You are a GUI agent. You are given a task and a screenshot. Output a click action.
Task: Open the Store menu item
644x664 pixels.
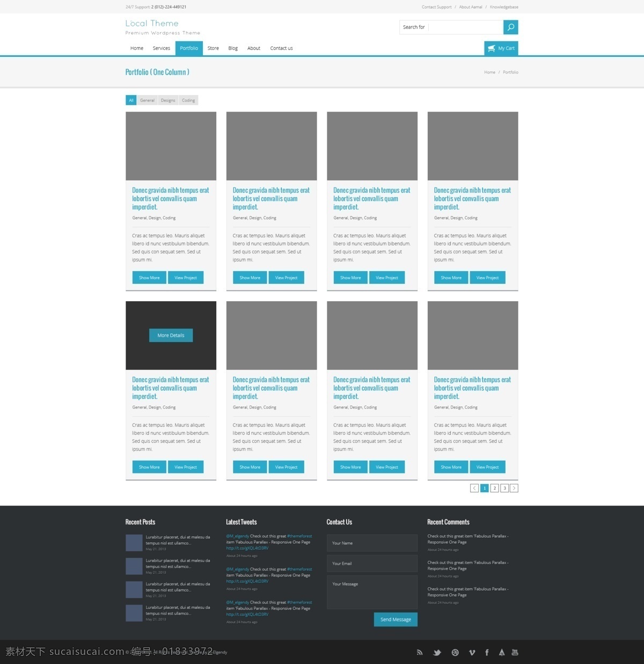tap(213, 48)
